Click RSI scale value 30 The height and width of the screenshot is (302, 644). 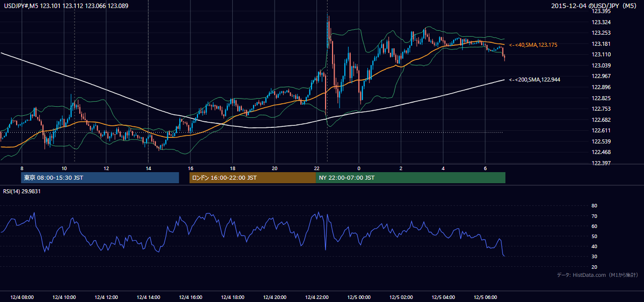click(594, 257)
